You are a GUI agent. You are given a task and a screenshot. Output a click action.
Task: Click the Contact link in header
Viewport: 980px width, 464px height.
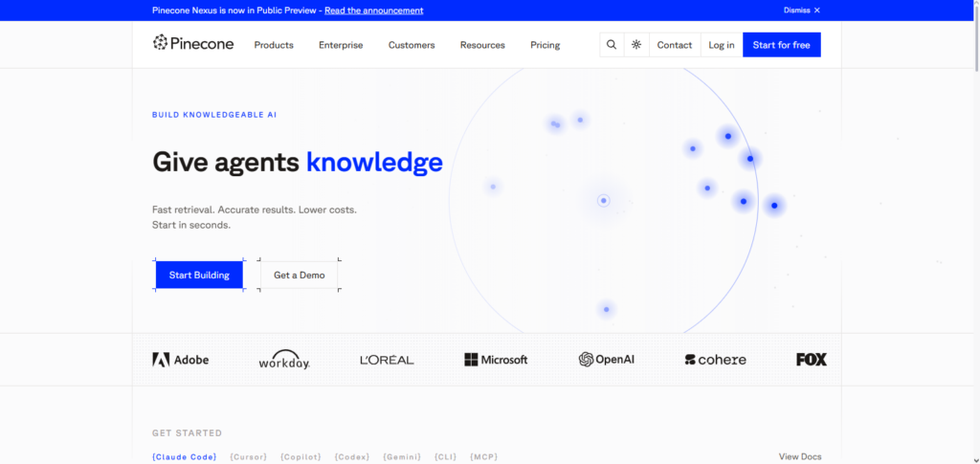pos(675,45)
